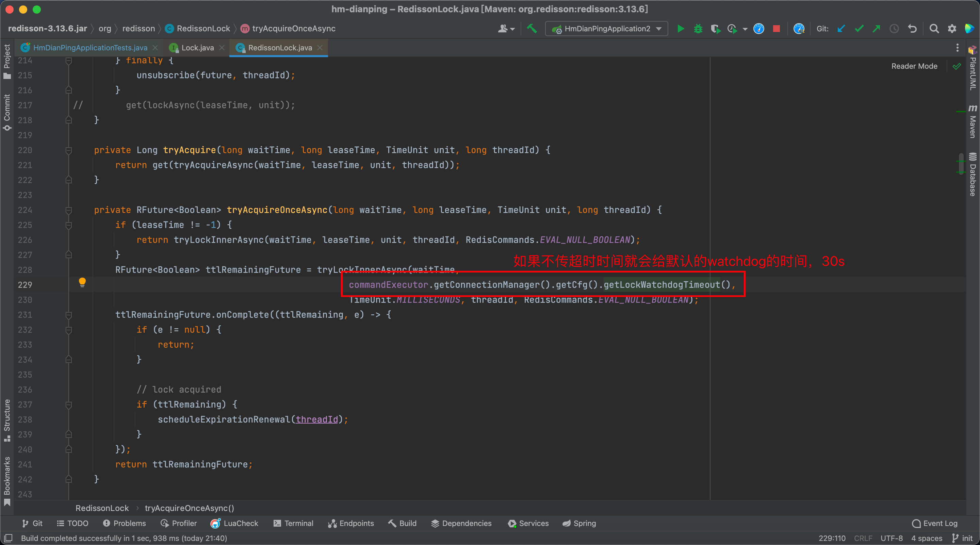The width and height of the screenshot is (980, 545).
Task: Click Git update project arrow
Action: [x=841, y=29]
